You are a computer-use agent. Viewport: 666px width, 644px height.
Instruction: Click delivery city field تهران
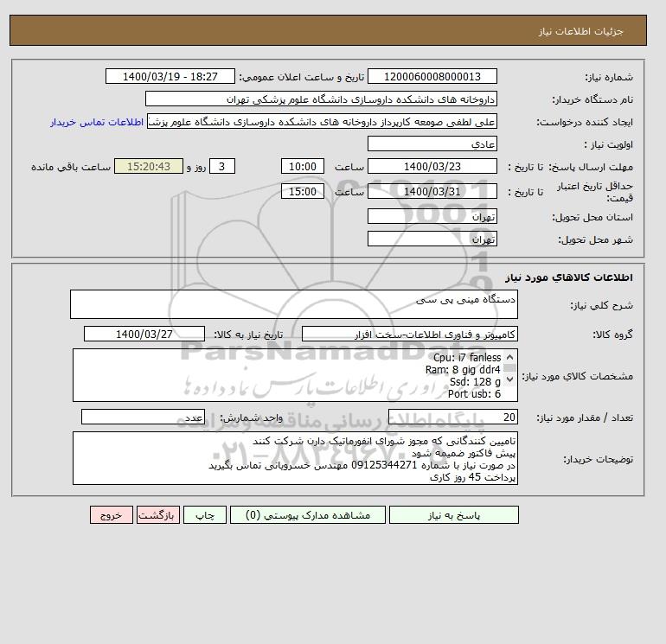click(432, 239)
